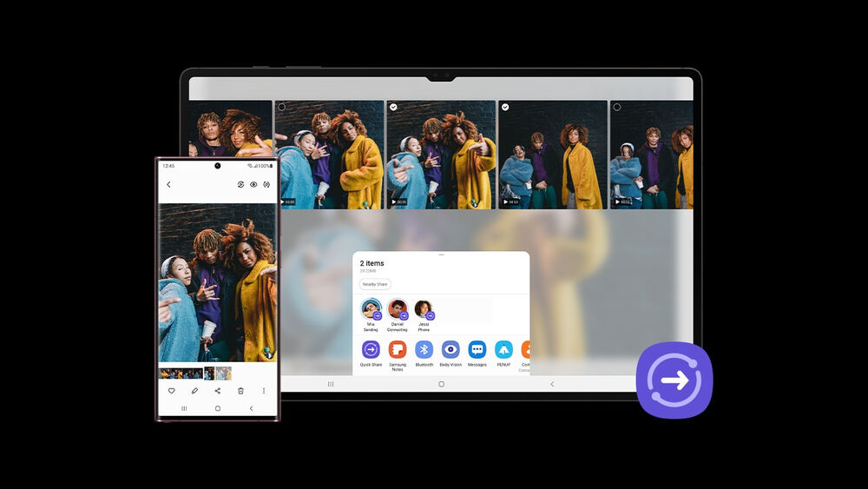Go back using phone header back arrow
This screenshot has height=489, width=868.
(169, 184)
